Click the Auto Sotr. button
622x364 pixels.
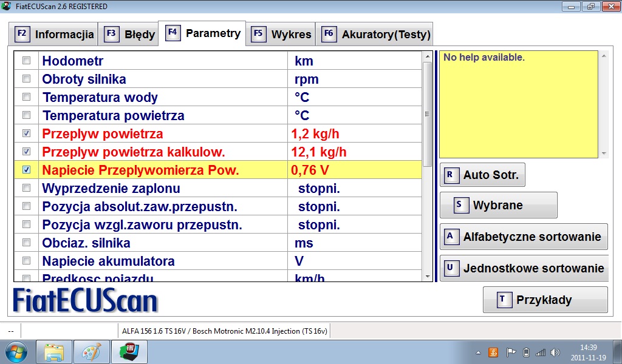[482, 175]
